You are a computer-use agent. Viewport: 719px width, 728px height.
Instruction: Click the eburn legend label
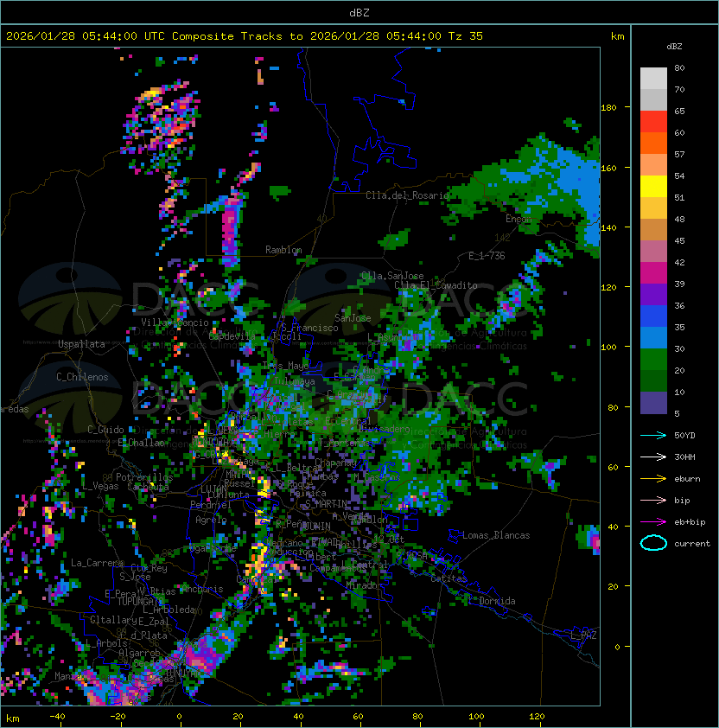[x=687, y=479]
